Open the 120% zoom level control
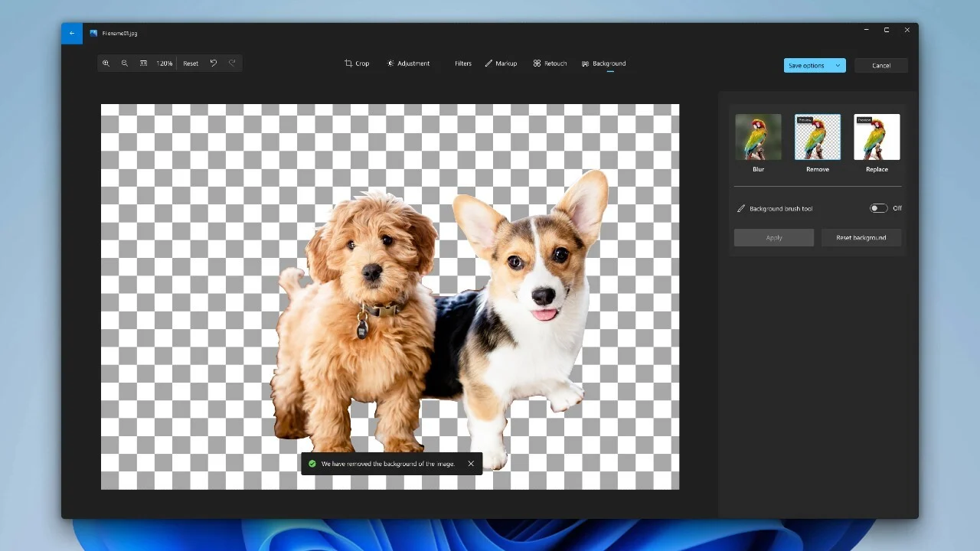Viewport: 980px width, 551px height. (x=164, y=64)
